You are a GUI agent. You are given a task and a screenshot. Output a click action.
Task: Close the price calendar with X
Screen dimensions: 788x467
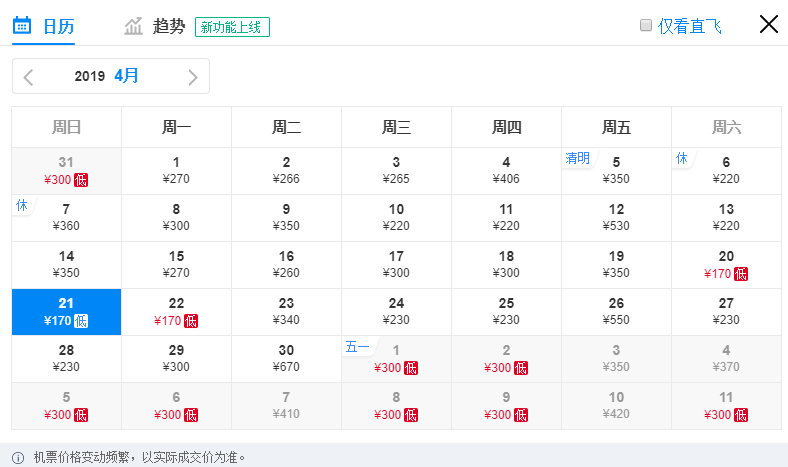point(769,24)
